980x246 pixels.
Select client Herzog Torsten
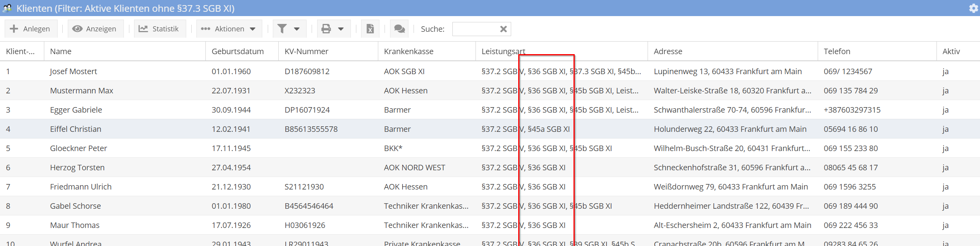[x=77, y=168]
